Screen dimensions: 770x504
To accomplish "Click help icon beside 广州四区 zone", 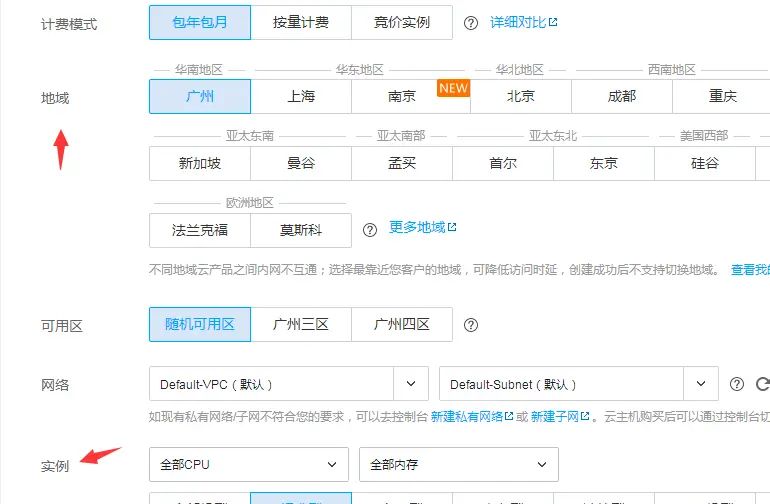I will tap(471, 324).
